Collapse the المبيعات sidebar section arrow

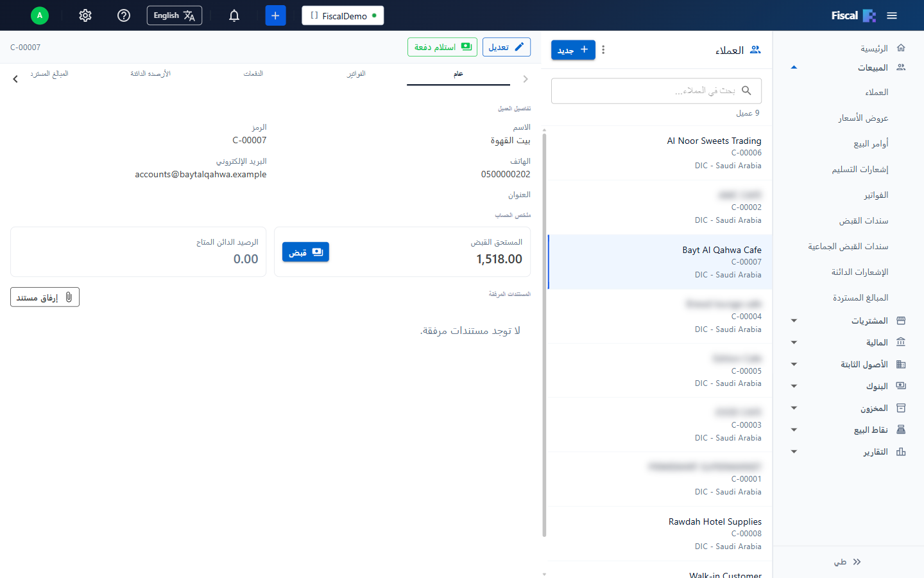794,67
